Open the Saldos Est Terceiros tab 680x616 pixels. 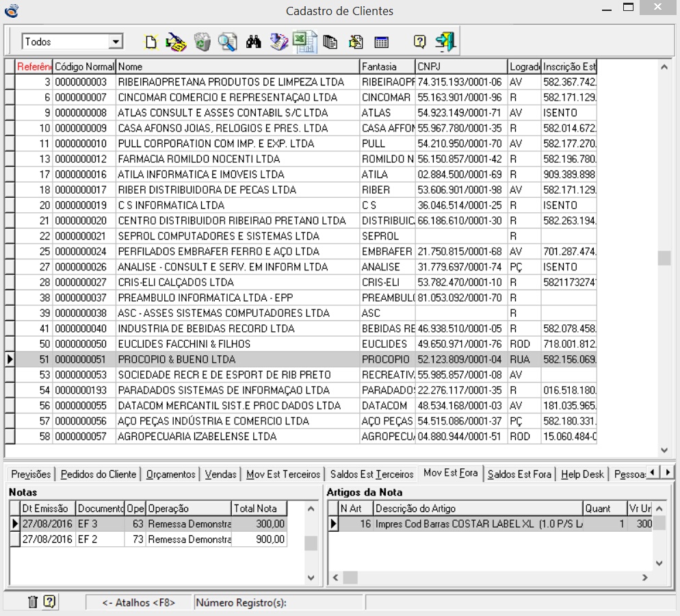371,474
